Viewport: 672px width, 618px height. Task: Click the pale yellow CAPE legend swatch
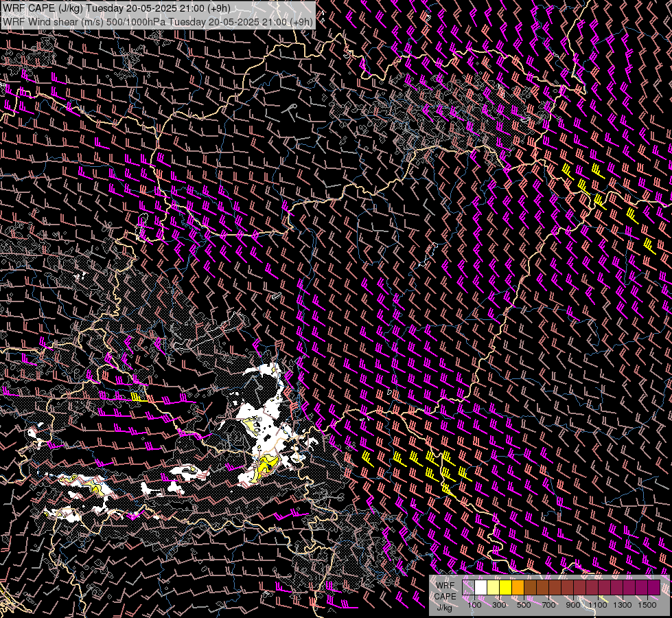click(494, 587)
